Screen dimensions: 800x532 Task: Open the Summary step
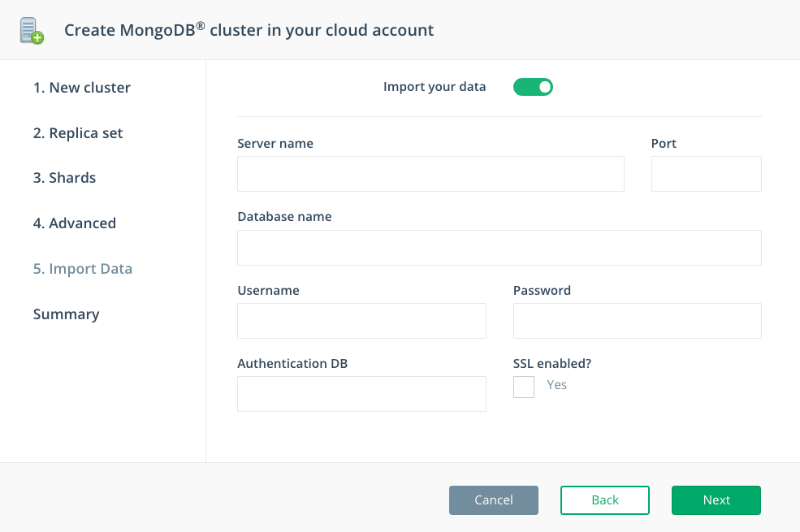click(67, 314)
